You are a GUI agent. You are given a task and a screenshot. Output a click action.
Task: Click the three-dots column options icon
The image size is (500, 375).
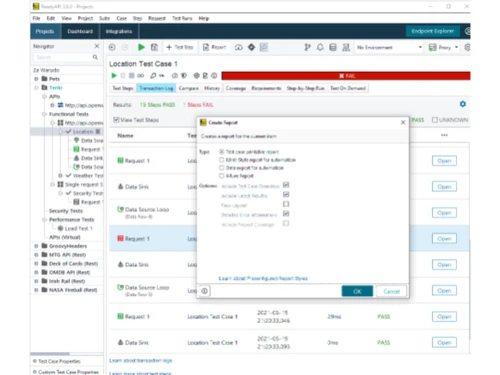pyautogui.click(x=444, y=135)
